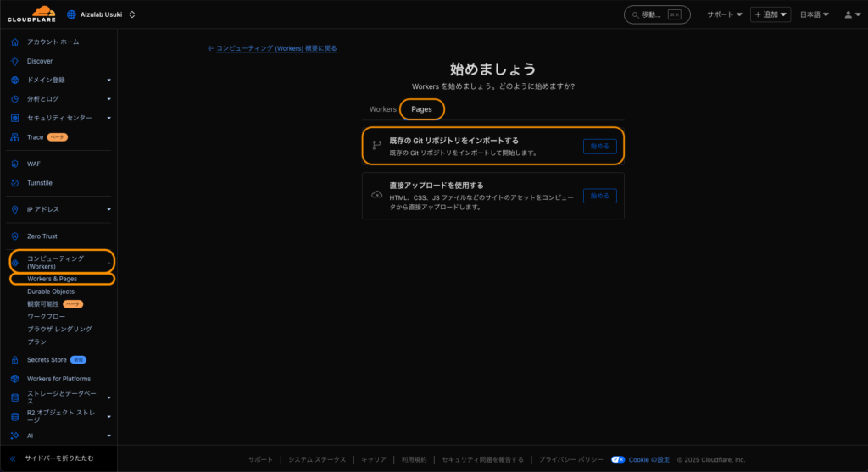Click the account globe icon beside Aizulab Usuki
This screenshot has width=868, height=472.
point(71,14)
